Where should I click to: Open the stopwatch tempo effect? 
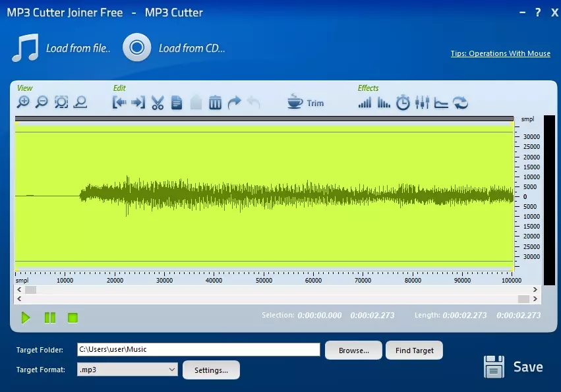tap(403, 103)
